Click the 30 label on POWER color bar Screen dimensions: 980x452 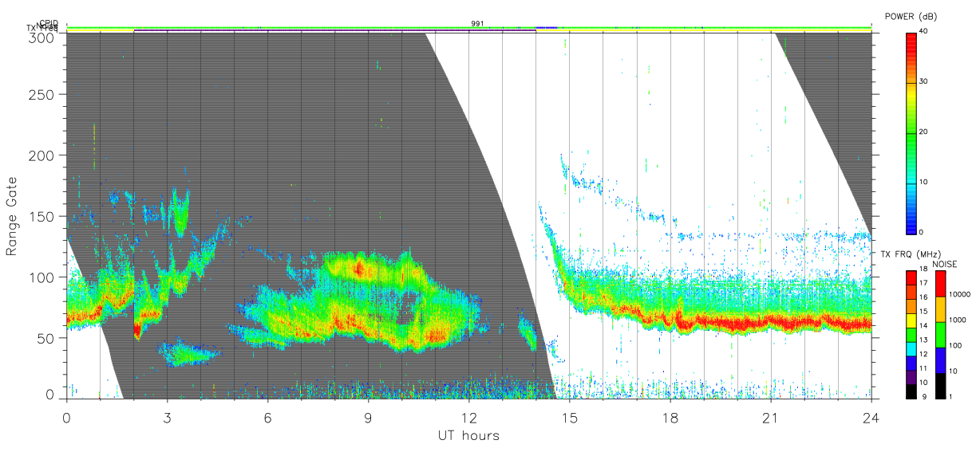click(925, 82)
